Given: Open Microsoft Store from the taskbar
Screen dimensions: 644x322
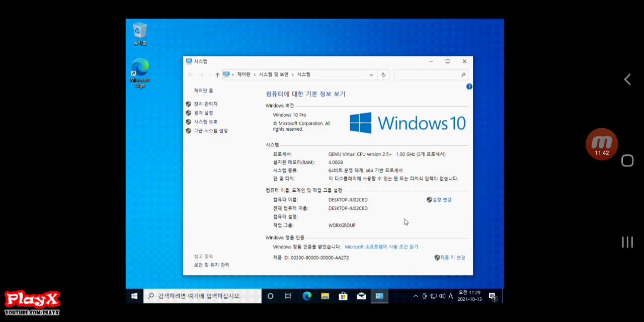Looking at the screenshot, I should [x=343, y=296].
